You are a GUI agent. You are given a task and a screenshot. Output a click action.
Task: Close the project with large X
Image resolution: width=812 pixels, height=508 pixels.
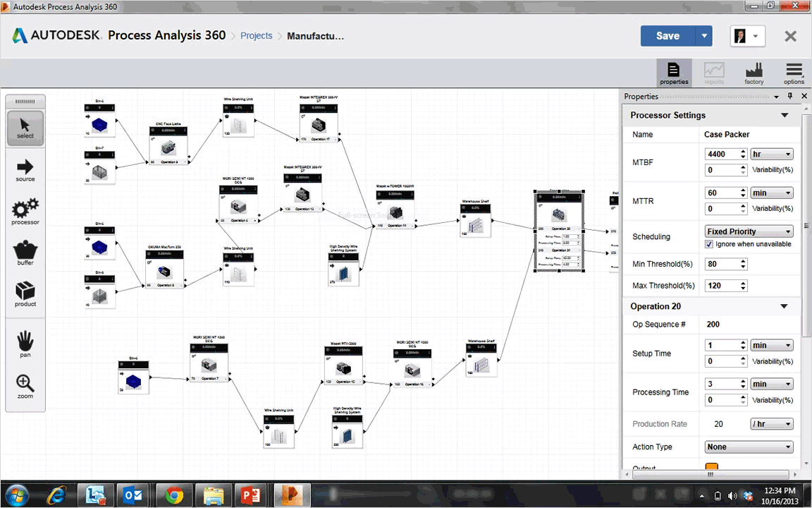(790, 36)
